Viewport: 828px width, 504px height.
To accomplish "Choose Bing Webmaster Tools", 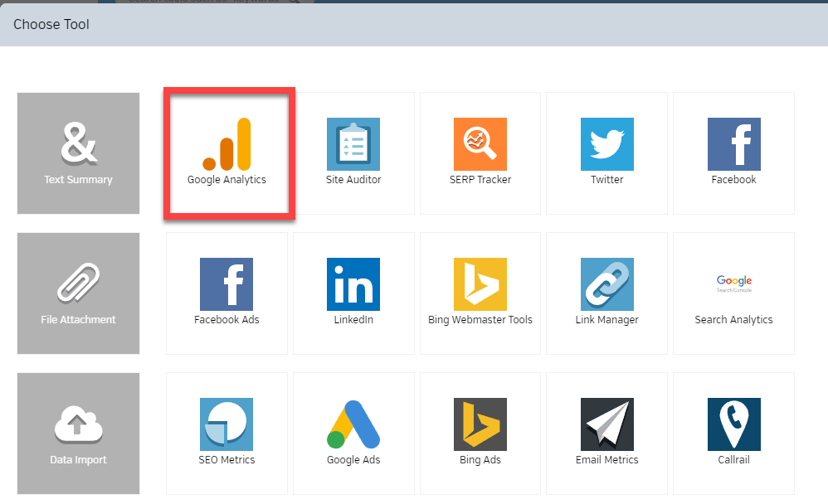I will pyautogui.click(x=480, y=293).
